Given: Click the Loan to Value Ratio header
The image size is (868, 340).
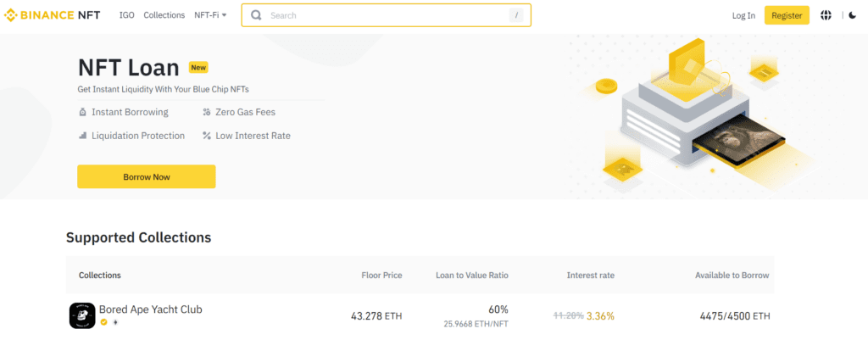Looking at the screenshot, I should click(x=472, y=276).
